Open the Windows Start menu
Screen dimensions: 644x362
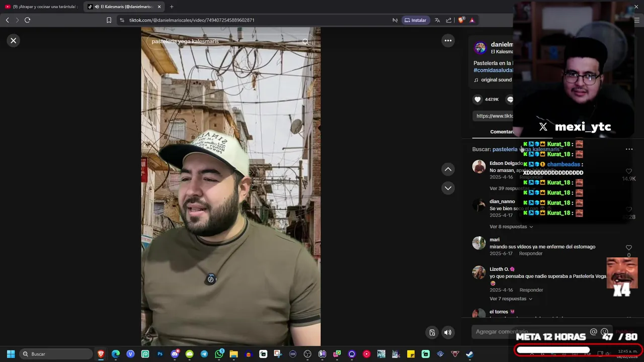(x=11, y=354)
